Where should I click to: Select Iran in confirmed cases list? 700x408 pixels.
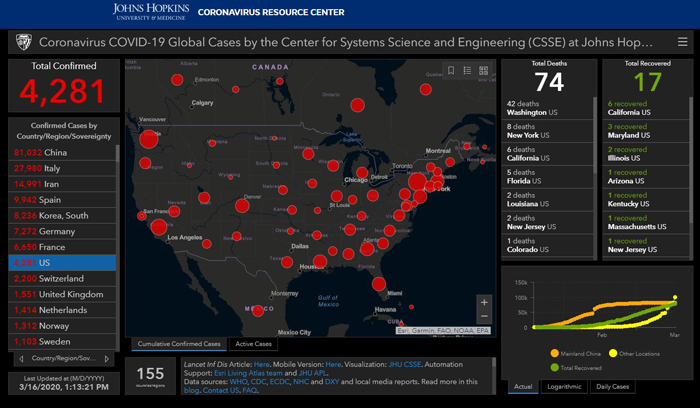click(x=62, y=184)
